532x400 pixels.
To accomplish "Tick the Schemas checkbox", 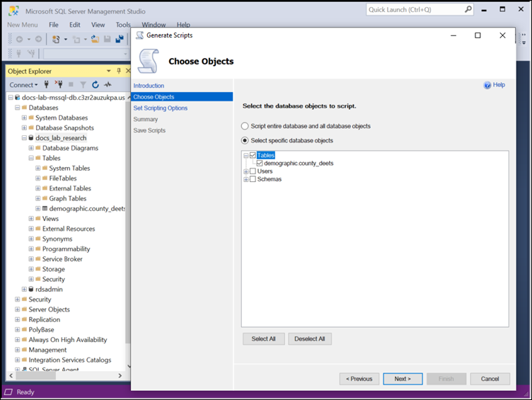I will (253, 179).
